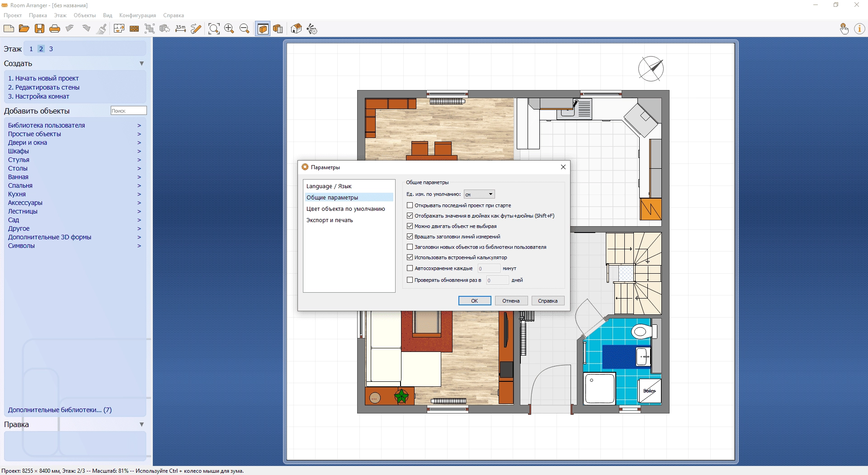The image size is (868, 475).
Task: Click the hand pointer icon top right
Action: (844, 29)
